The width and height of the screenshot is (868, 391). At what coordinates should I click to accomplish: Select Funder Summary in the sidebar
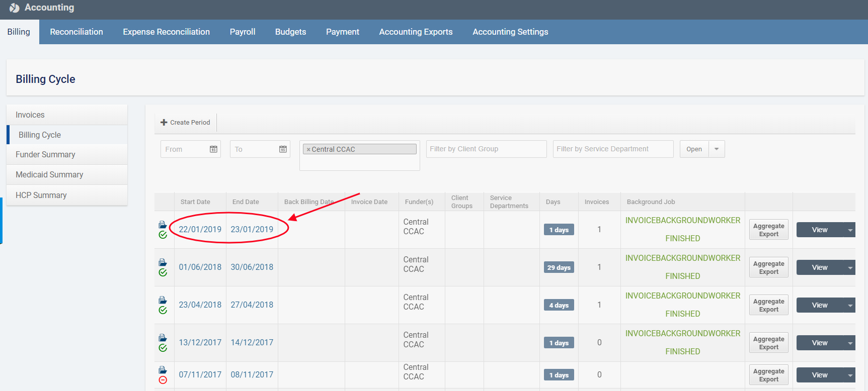[45, 155]
